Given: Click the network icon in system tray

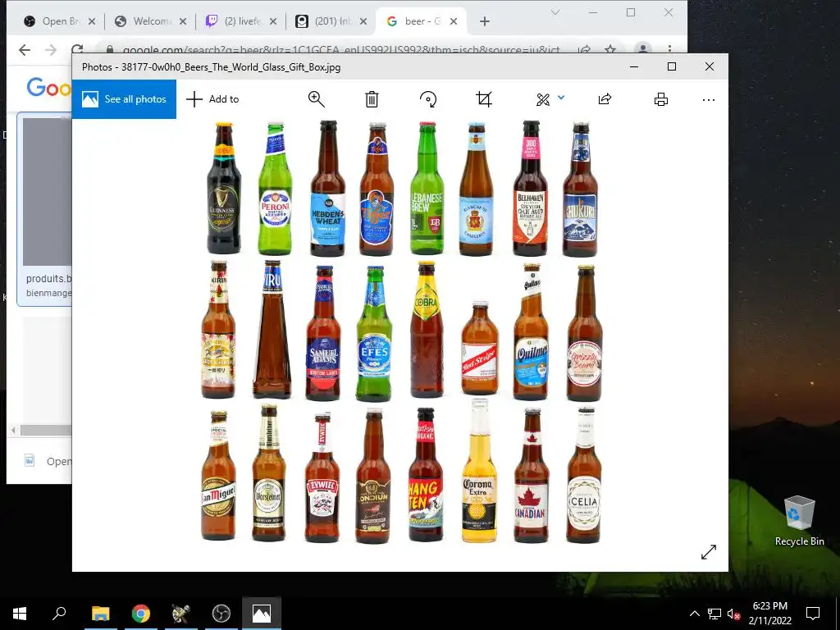Looking at the screenshot, I should [714, 614].
